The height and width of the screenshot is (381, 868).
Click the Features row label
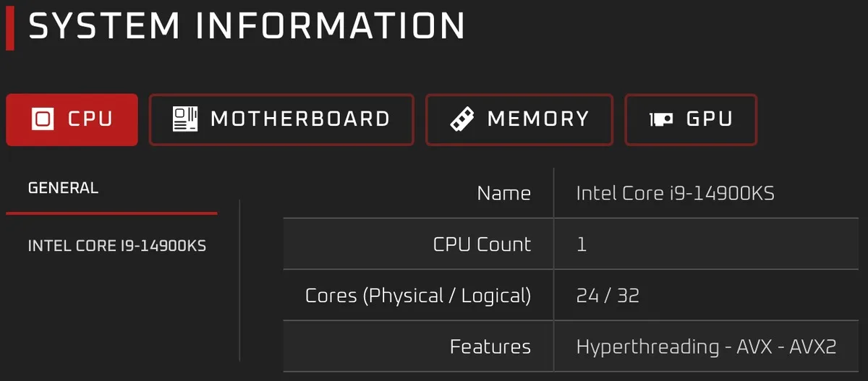tap(490, 347)
